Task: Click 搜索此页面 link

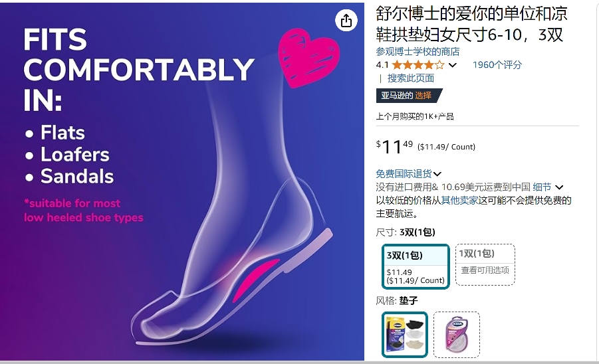Action: (x=411, y=78)
